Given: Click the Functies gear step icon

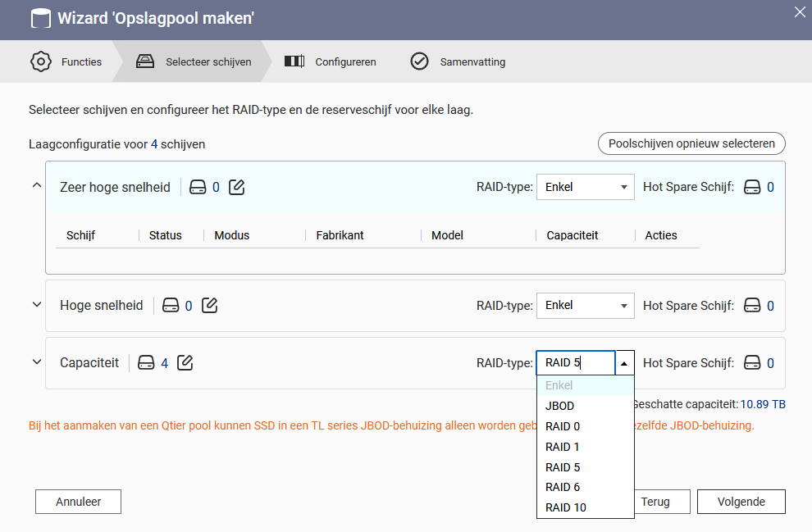Looking at the screenshot, I should 41,61.
